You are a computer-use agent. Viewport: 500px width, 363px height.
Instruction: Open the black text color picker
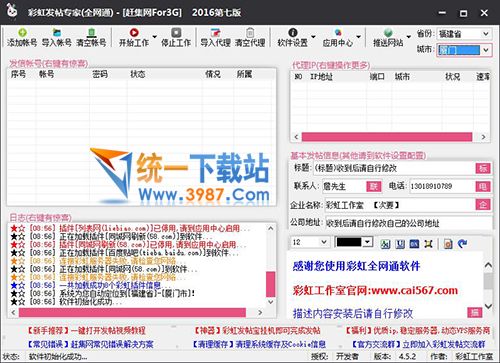pos(354,242)
